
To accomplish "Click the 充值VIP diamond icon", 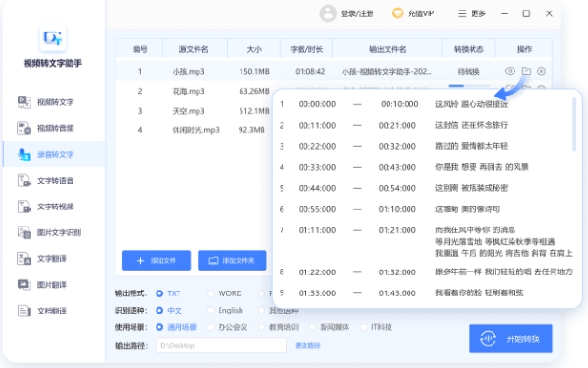I will pyautogui.click(x=397, y=13).
